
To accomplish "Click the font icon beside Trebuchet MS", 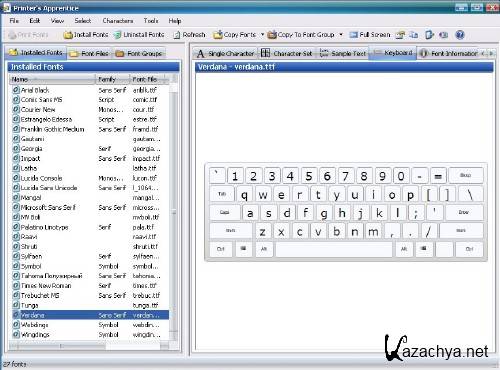I will 16,295.
